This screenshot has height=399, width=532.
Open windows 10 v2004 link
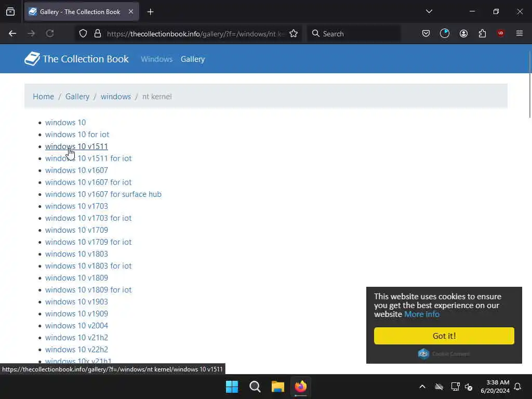(77, 326)
